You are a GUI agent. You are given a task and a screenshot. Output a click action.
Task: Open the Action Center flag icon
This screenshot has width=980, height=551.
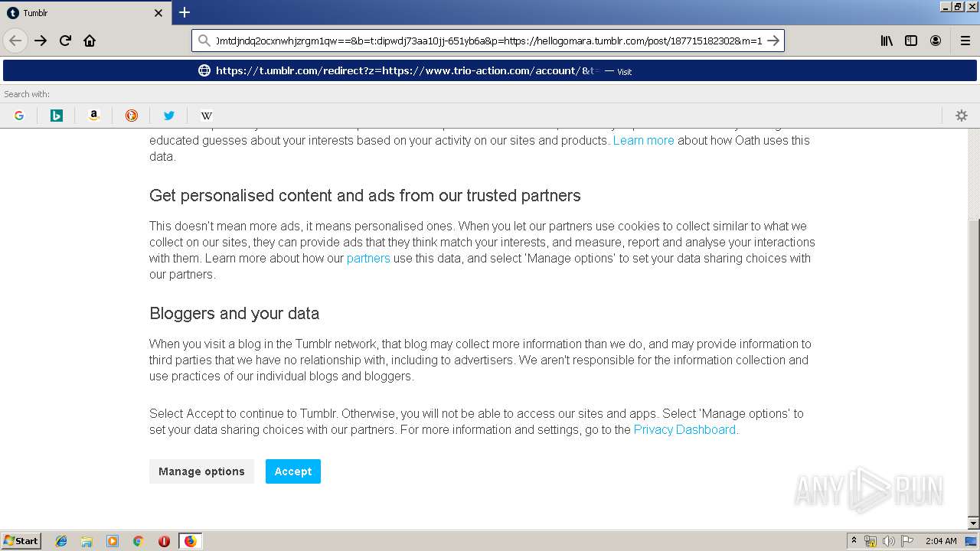[x=907, y=541]
